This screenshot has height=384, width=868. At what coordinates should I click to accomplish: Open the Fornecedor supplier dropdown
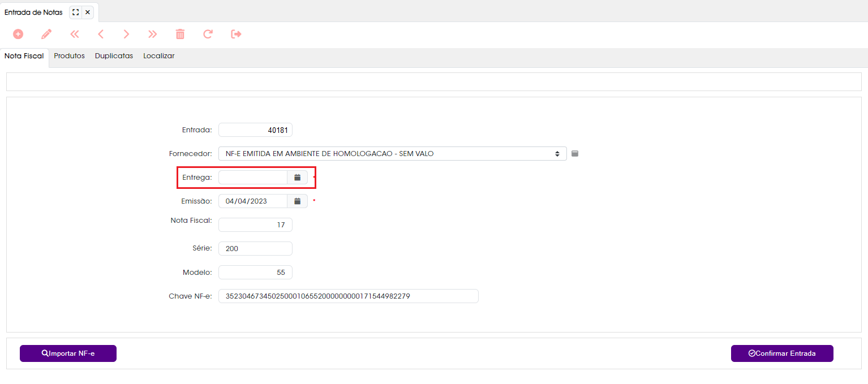coord(393,154)
